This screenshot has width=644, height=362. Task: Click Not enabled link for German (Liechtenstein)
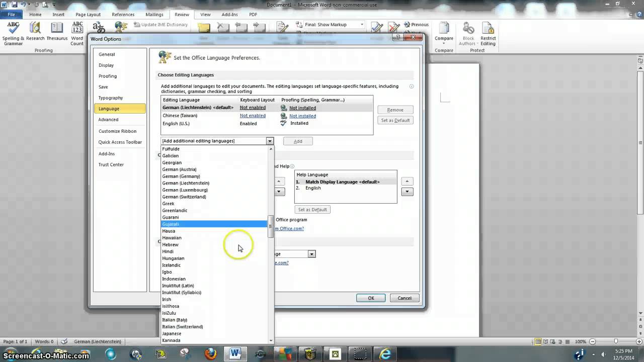point(253,108)
